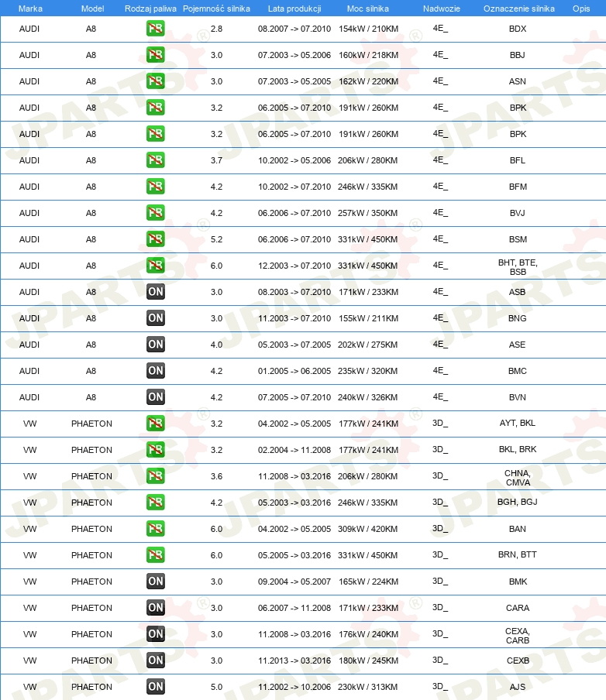Click date range 01.2005 -> 06.2005

(x=294, y=371)
